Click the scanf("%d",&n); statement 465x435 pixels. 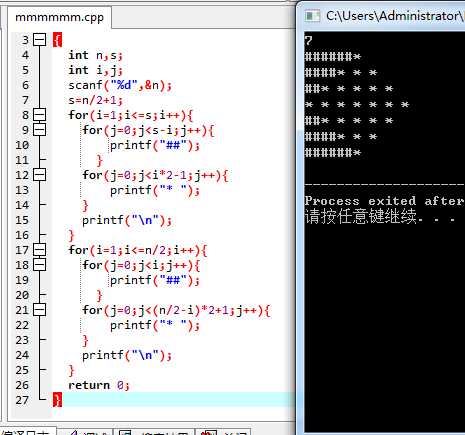coord(120,85)
